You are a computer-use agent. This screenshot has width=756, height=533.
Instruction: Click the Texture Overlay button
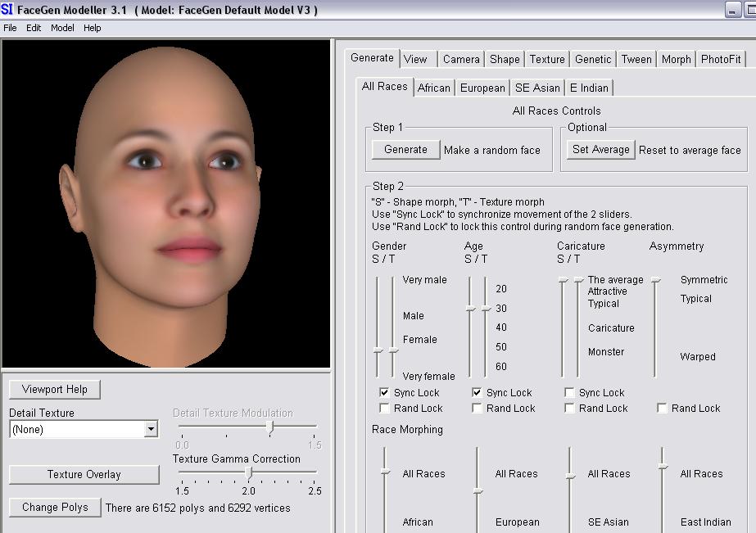pyautogui.click(x=84, y=474)
